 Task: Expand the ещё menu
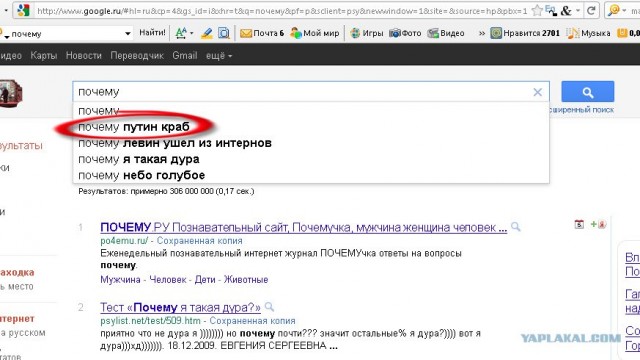pos(219,56)
